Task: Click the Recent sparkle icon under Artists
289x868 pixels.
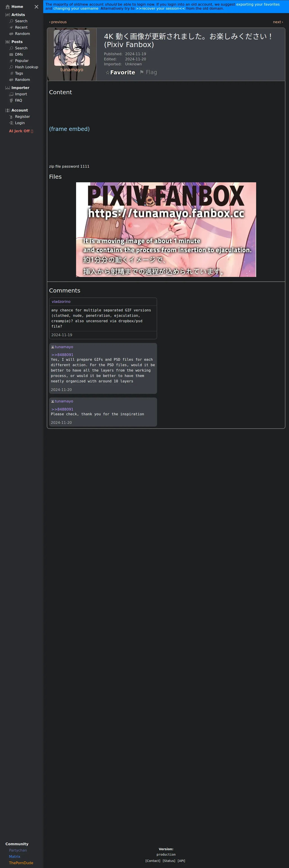Action: click(11, 28)
